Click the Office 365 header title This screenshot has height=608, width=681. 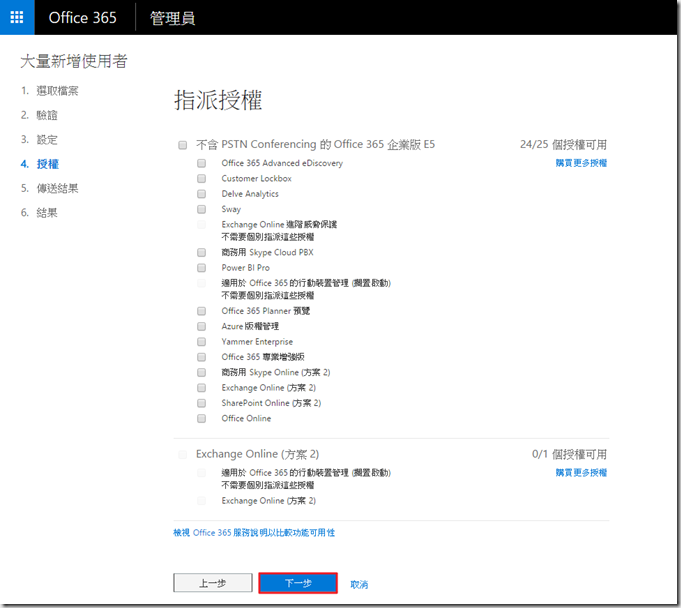pyautogui.click(x=82, y=18)
